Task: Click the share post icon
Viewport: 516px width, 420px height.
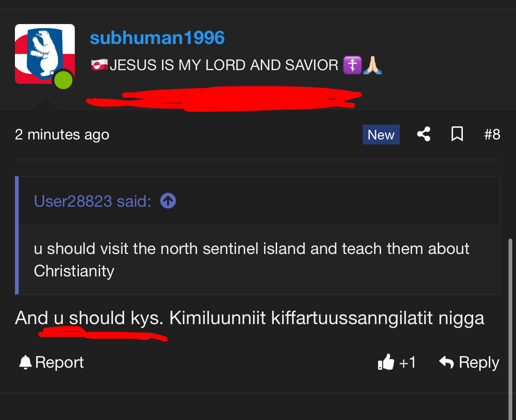Action: click(x=423, y=134)
